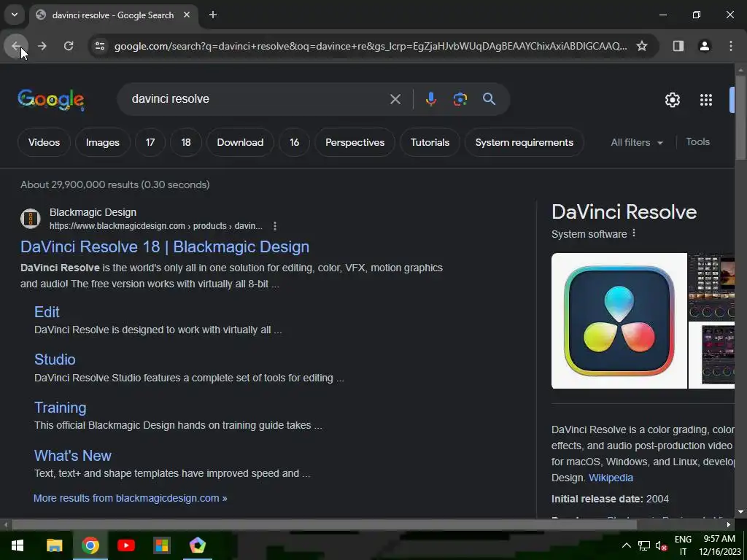Open the top DaVinci interface screenshot thumbnail
Viewport: 747px width, 560px height.
click(x=712, y=287)
